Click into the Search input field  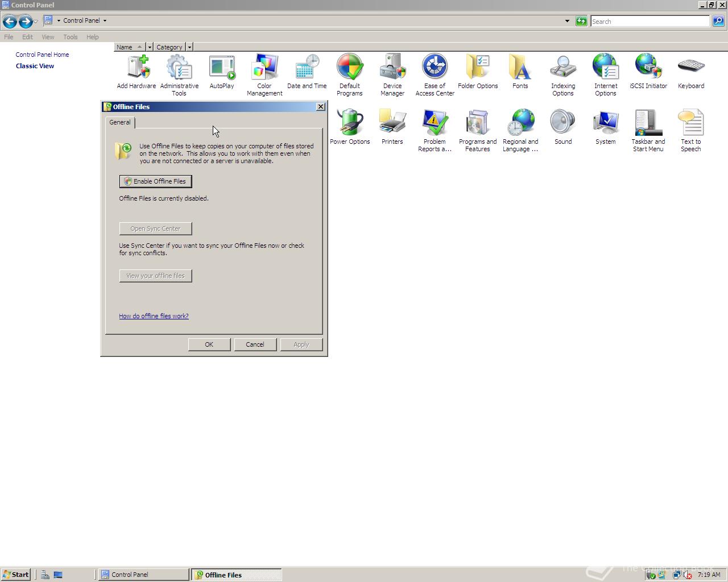click(650, 21)
